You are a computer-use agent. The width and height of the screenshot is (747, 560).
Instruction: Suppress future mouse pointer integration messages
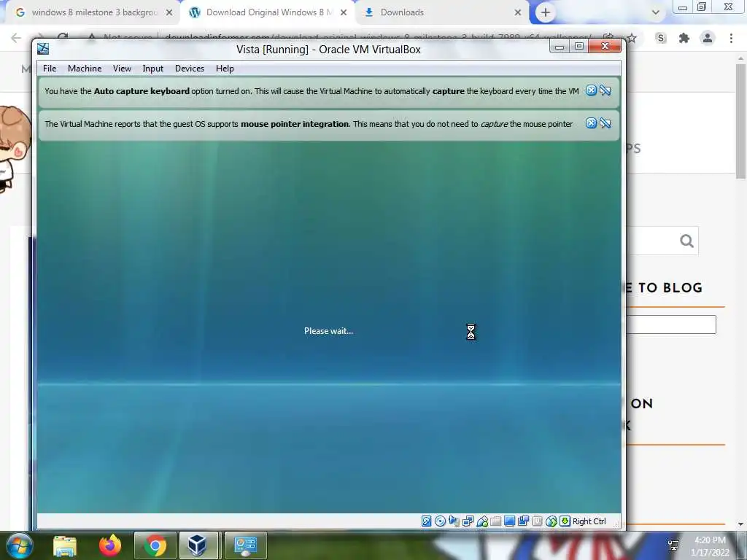[605, 123]
